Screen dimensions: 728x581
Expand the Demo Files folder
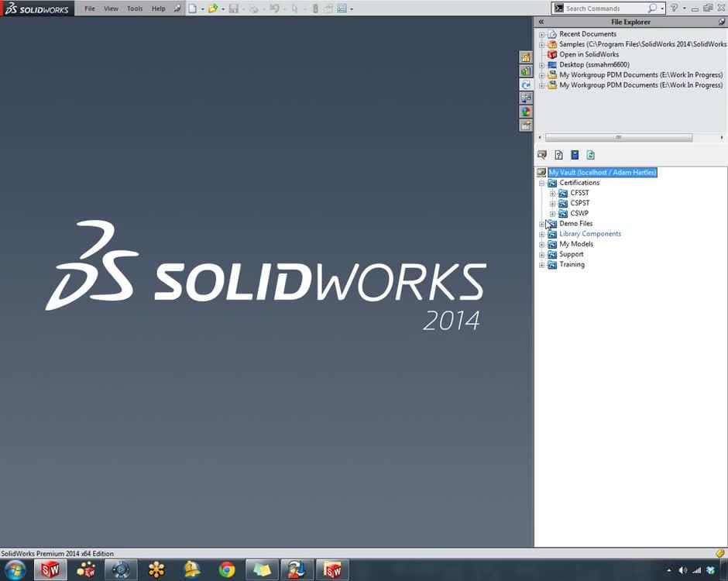541,223
